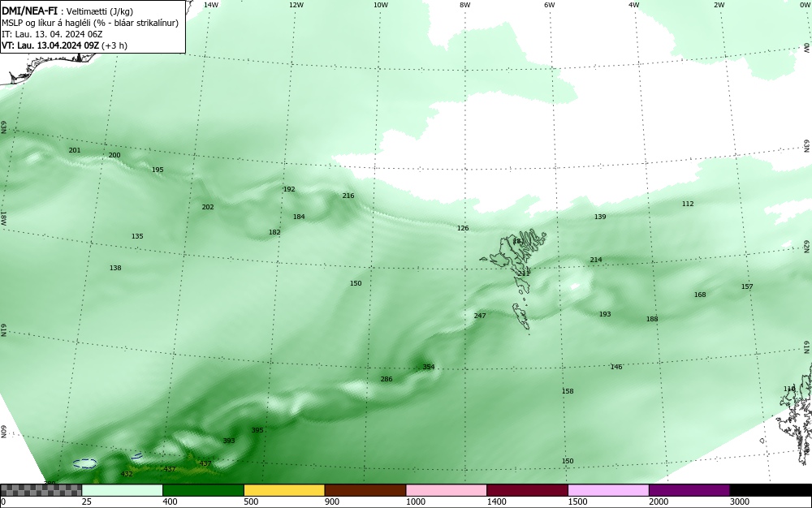Click the map value '214'
Viewport: 812px width, 508px height.
(x=595, y=259)
